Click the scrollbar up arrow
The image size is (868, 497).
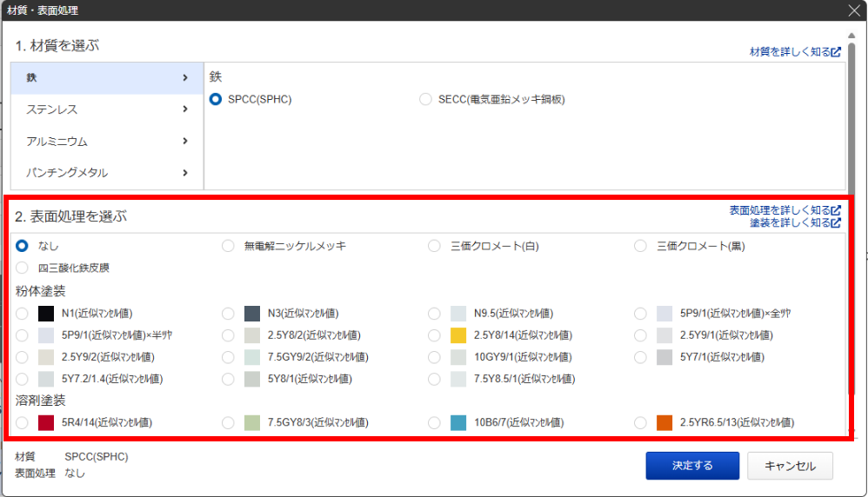point(851,36)
